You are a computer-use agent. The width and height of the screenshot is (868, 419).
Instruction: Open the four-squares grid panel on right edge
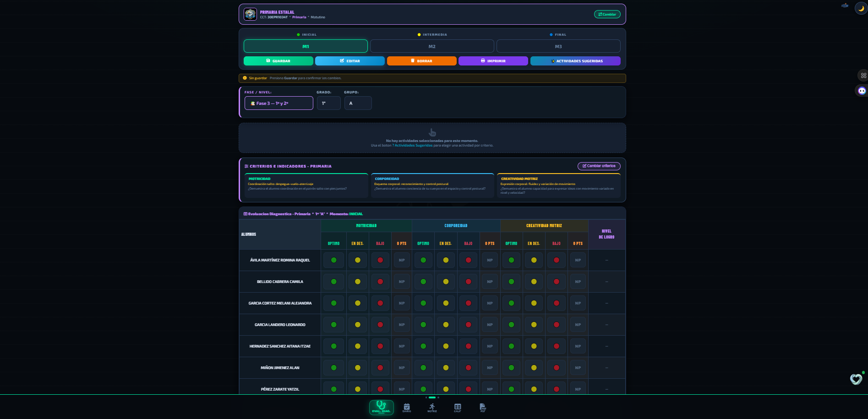(x=863, y=76)
